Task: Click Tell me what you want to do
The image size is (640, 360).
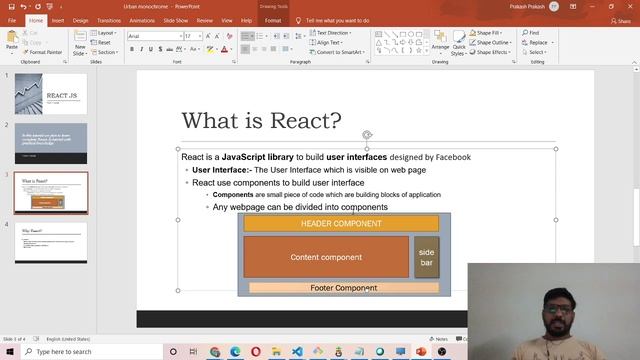Action: pos(333,20)
